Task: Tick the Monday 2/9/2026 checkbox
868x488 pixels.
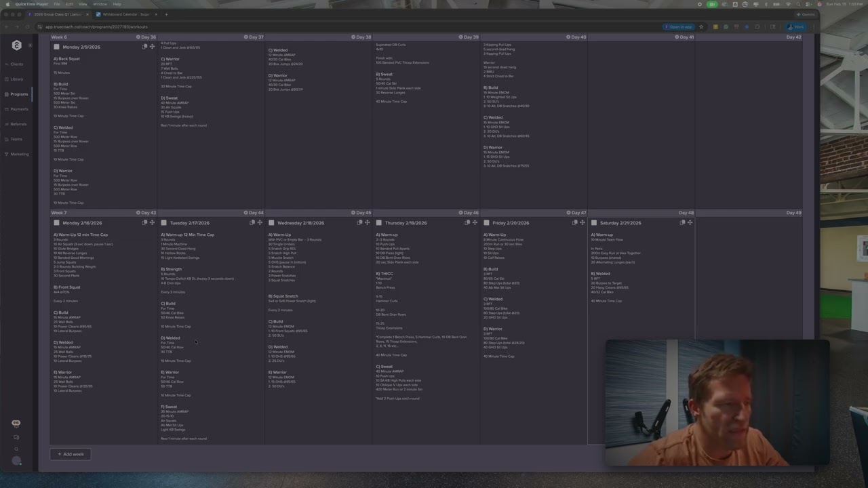Action: click(x=56, y=47)
